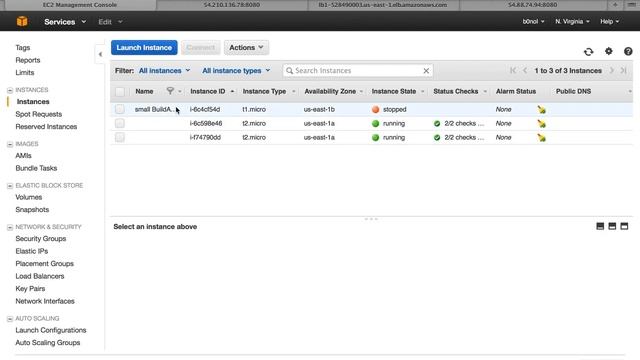This screenshot has width=640, height=360.
Task: Sort by the Instance State column header
Action: pyautogui.click(x=394, y=91)
